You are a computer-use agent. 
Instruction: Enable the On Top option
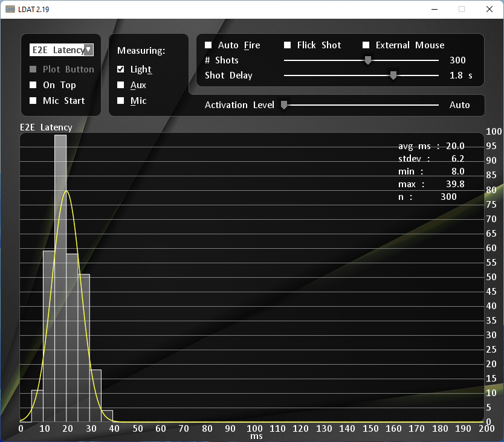(x=33, y=85)
